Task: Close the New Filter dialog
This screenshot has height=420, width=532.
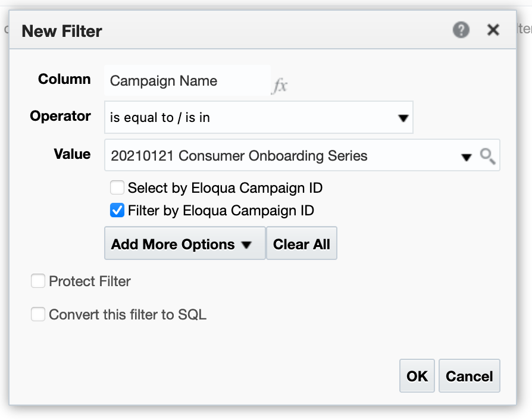Action: pyautogui.click(x=493, y=30)
